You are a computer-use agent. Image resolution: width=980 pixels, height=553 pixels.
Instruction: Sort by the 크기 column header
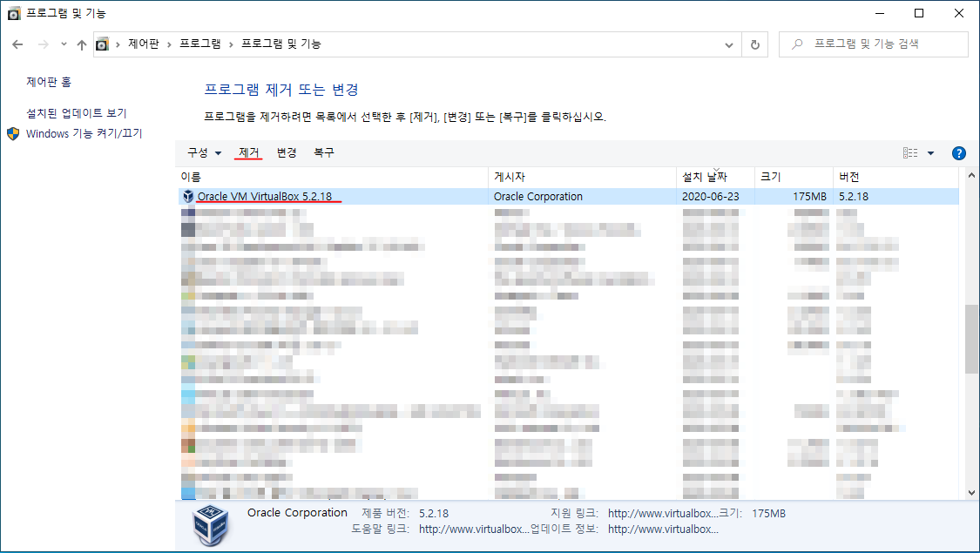tap(794, 177)
